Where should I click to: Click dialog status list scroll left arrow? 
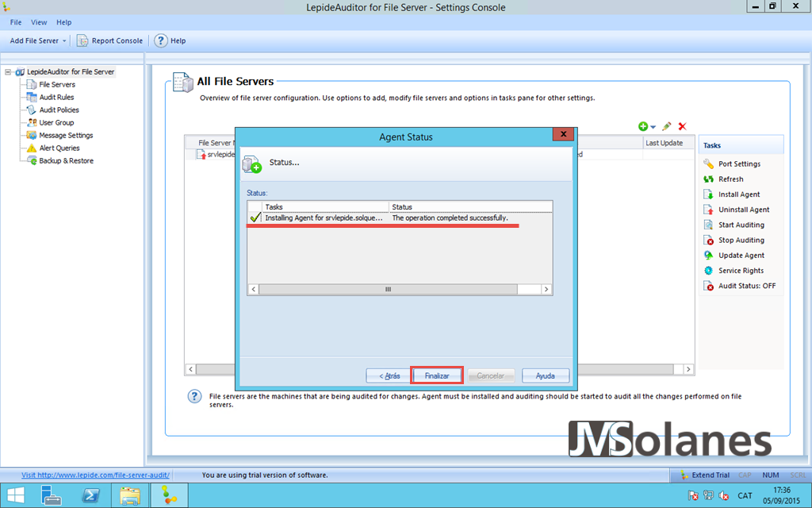tap(253, 289)
